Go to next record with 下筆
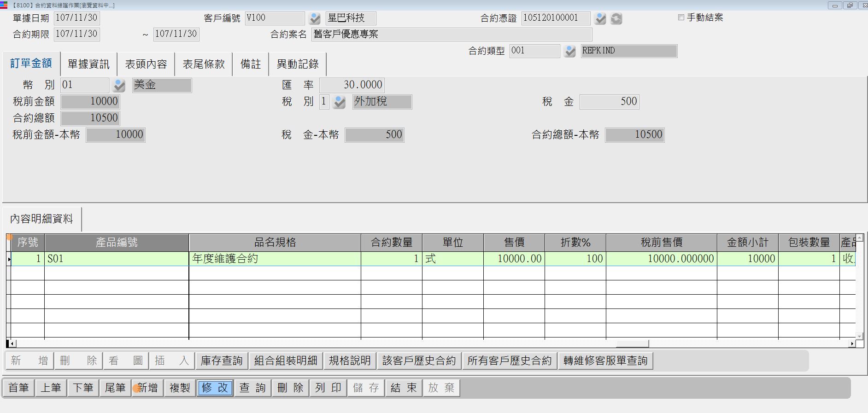This screenshot has height=413, width=868. coord(83,388)
